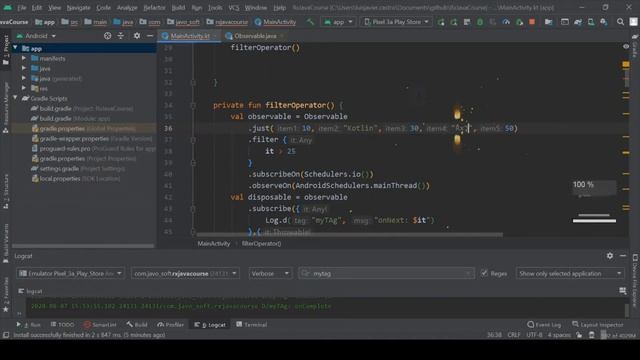Open the Verbose log level dropdown

click(x=270, y=273)
